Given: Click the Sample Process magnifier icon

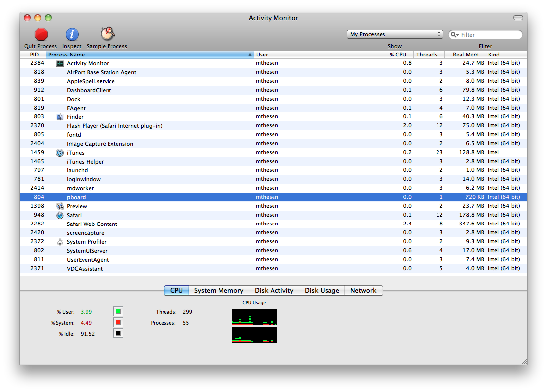Looking at the screenshot, I should (108, 34).
